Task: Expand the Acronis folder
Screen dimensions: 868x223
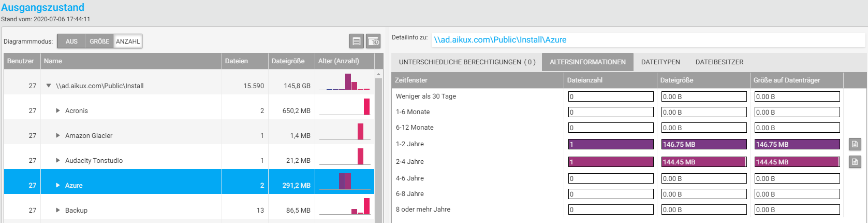Action: click(58, 110)
